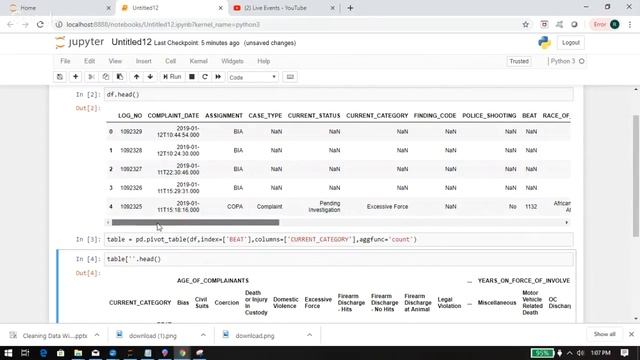
Task: Expand options for download.png
Action: click(x=309, y=335)
